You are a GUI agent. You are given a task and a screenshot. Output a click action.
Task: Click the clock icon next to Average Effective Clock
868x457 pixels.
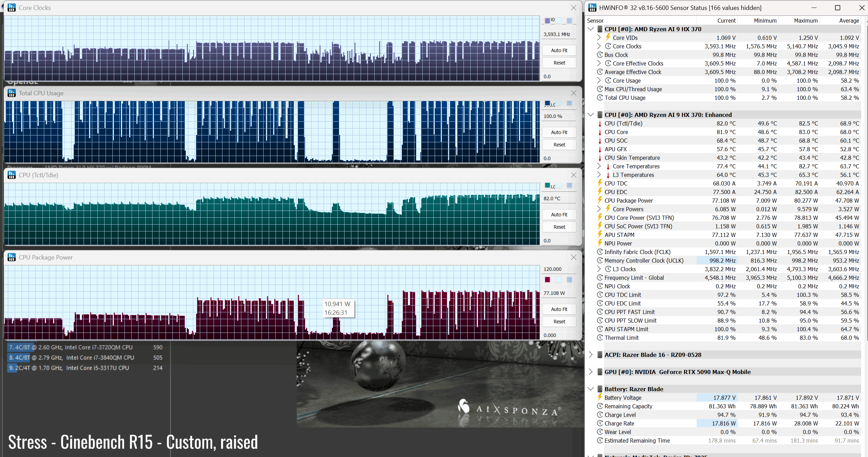point(600,72)
